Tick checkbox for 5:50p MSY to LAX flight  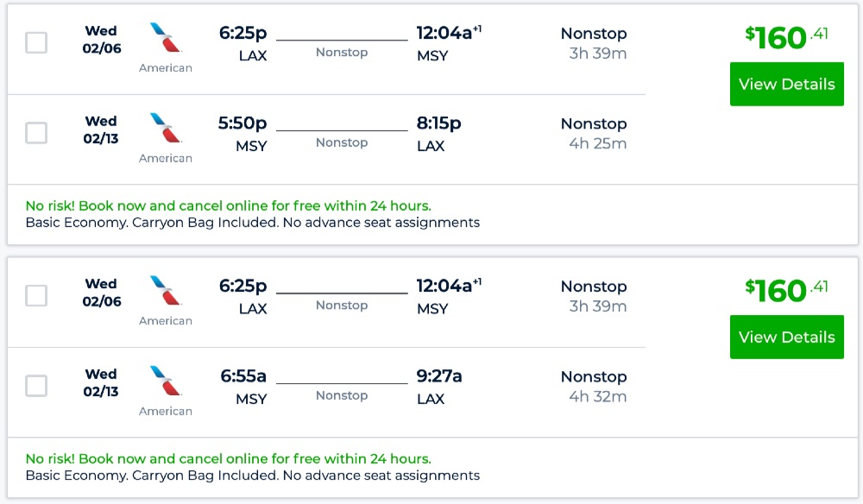pos(36,133)
